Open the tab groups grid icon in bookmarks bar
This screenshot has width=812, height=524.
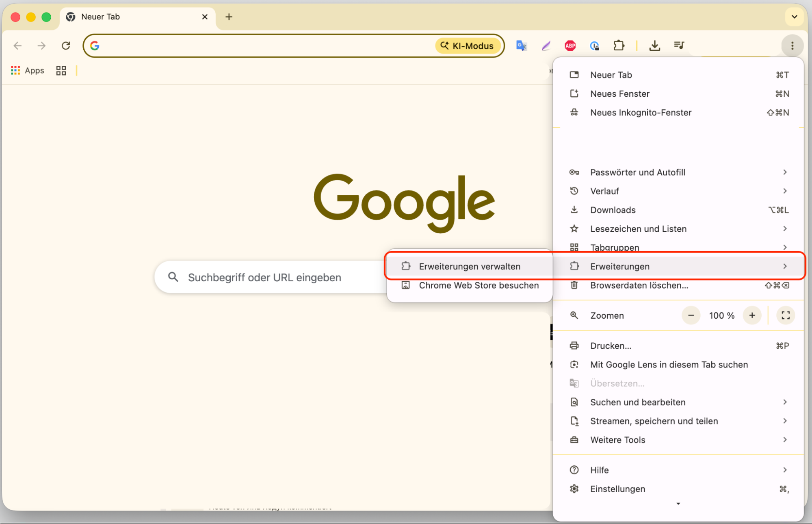point(61,71)
